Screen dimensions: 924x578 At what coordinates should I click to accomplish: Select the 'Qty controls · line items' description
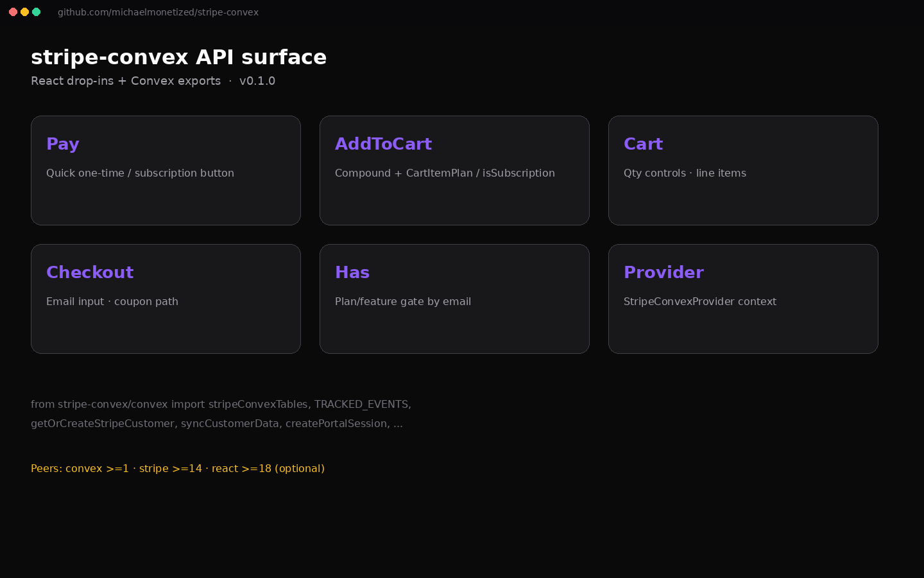coord(685,173)
